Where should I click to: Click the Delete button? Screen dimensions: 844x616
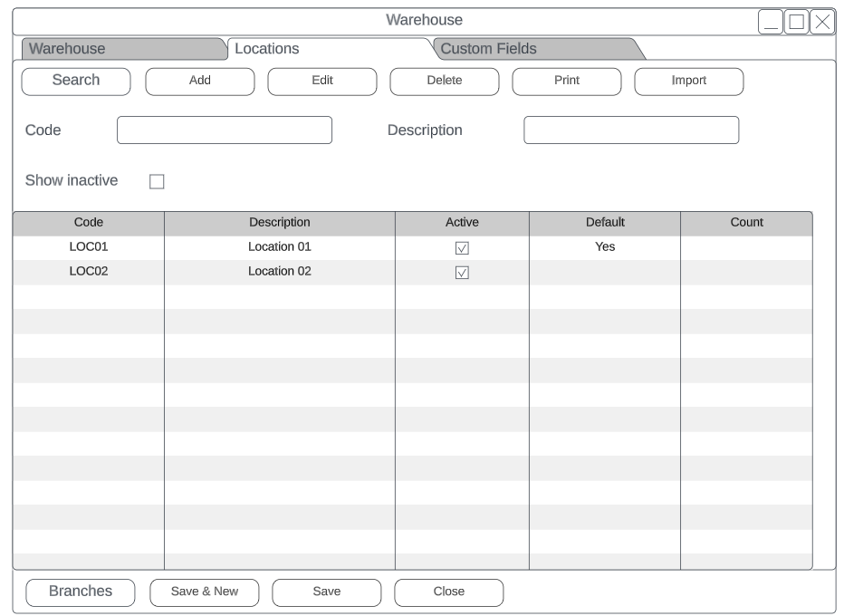(x=444, y=82)
